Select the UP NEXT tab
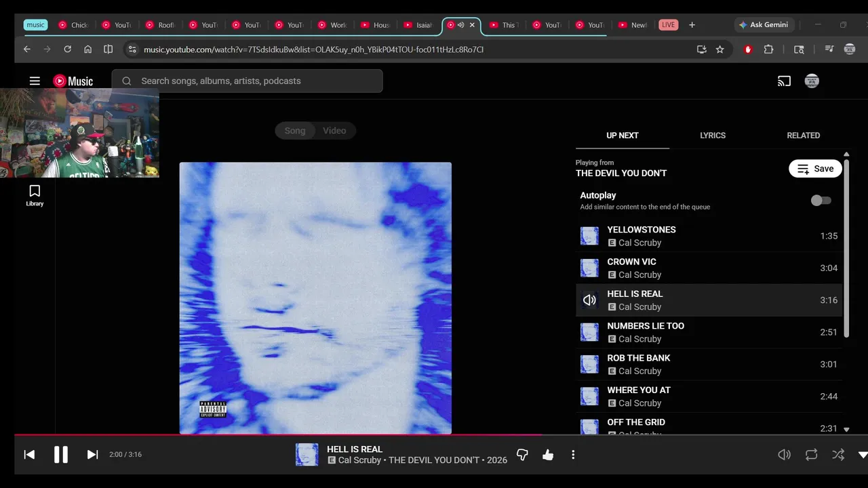Screen dimensions: 868x488 click(623, 136)
